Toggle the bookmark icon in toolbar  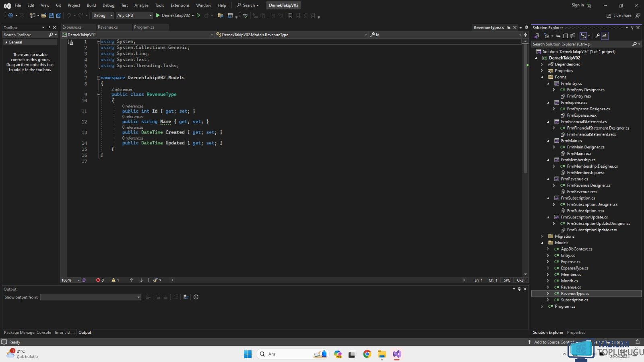290,15
